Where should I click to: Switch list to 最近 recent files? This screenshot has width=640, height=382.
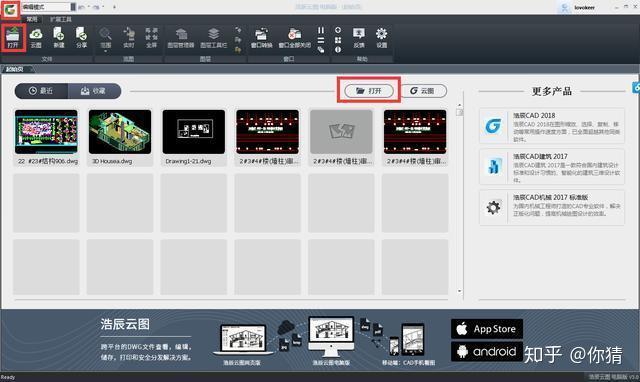(x=41, y=91)
